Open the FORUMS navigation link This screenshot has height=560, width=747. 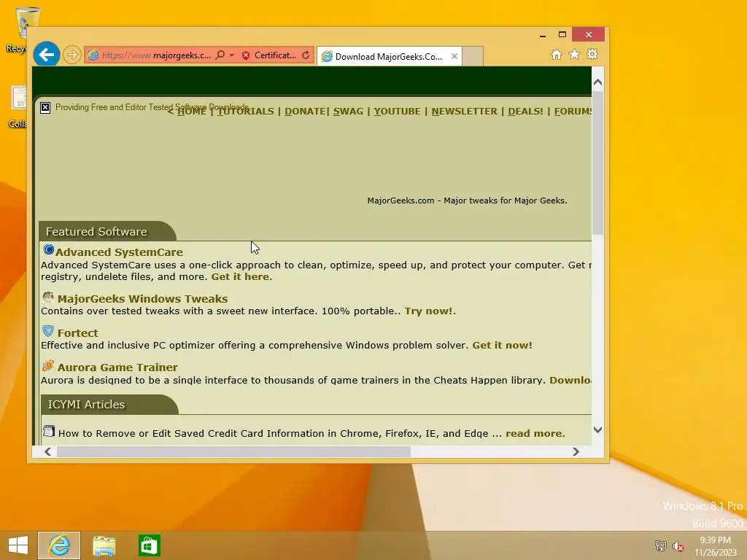click(573, 111)
